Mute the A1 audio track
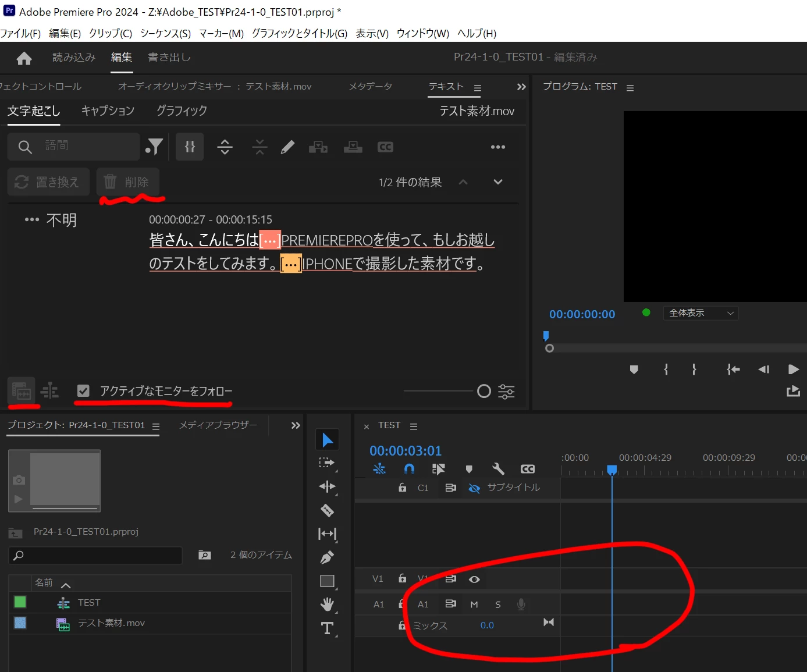Viewport: 807px width, 672px height. 474,605
